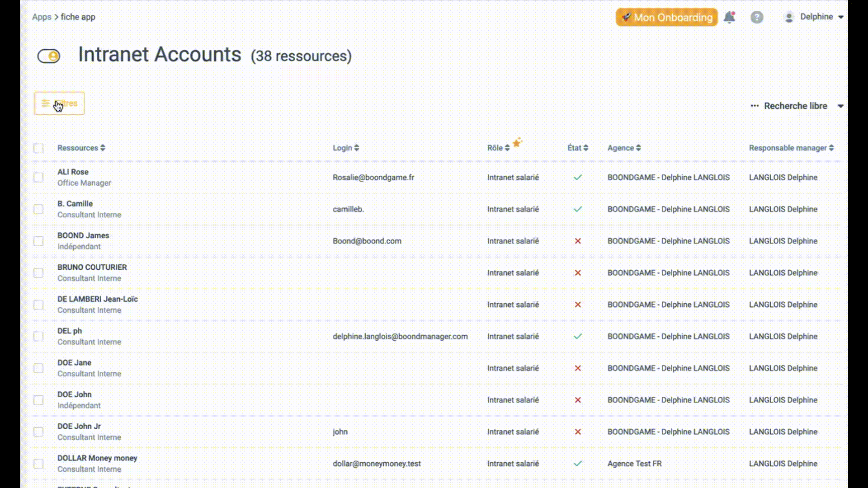Click the three dots beside Recherche libre
Image resolution: width=868 pixels, height=488 pixels.
point(755,106)
